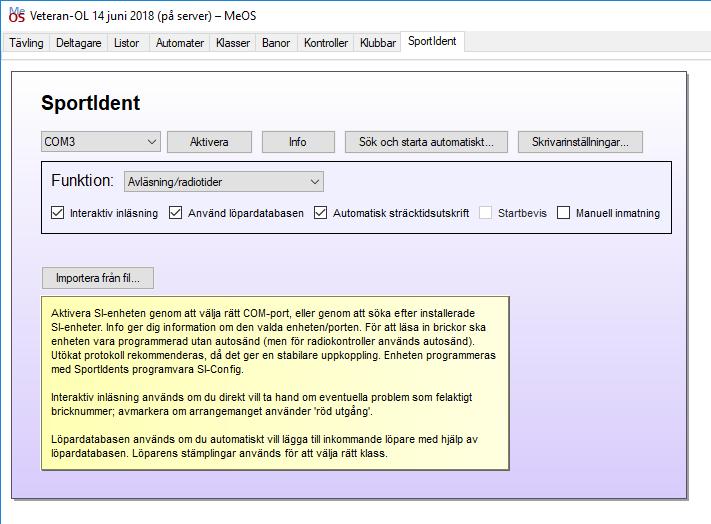
Task: Click paragraph starting 'Löpardatabasen används'
Action: coord(264,446)
